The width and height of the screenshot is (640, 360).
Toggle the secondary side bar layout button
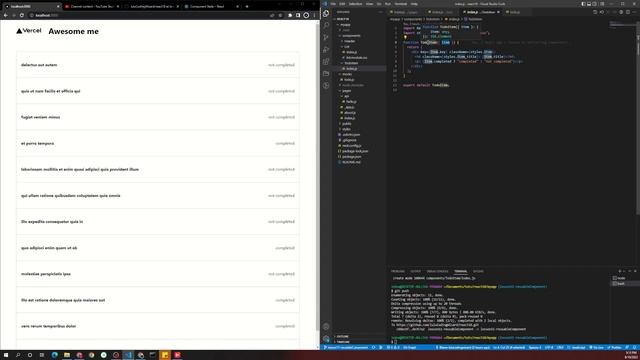point(594,4)
